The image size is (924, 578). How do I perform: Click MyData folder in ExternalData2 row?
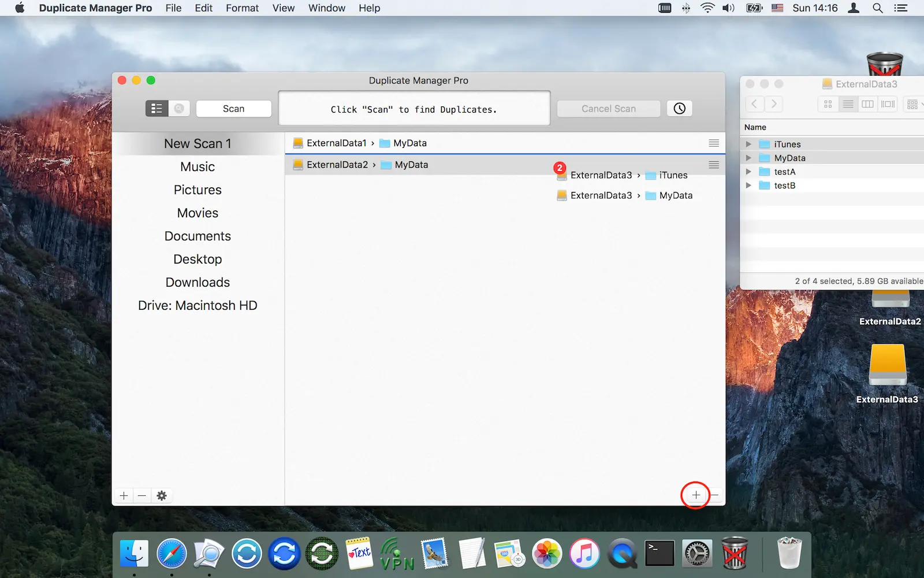404,165
